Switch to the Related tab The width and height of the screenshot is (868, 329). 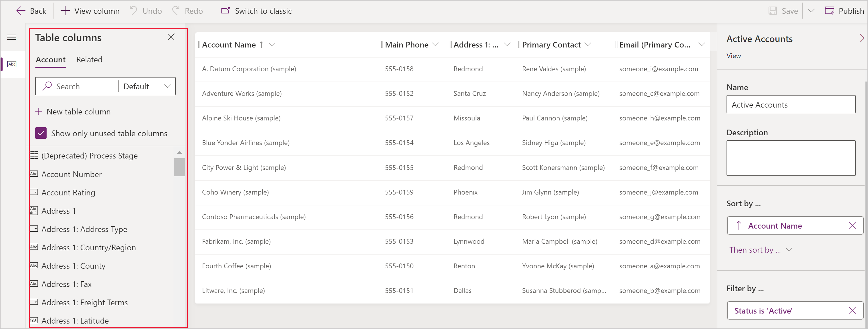pyautogui.click(x=89, y=59)
